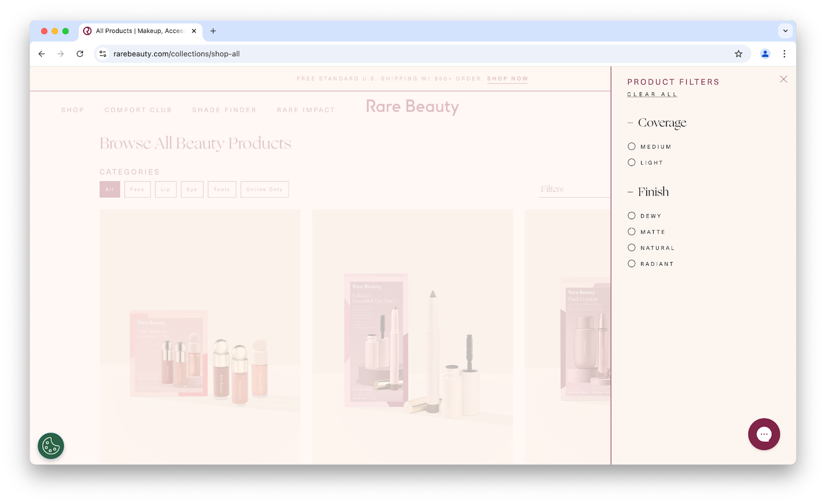Open the Find Comfort set product image
This screenshot has height=504, width=826.
(x=568, y=336)
